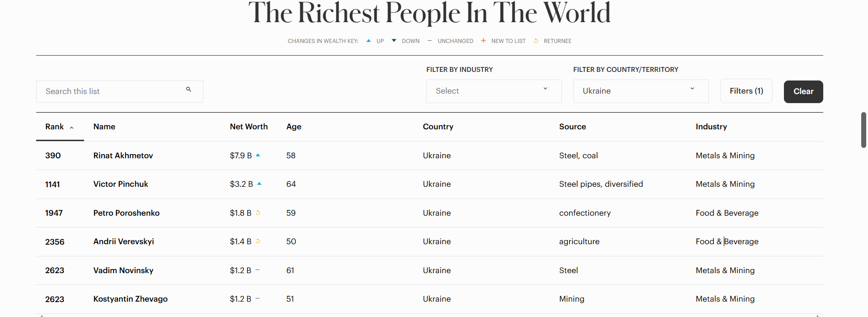Click the returnee icon beside Andrii Verevskyi's worth
Image resolution: width=868 pixels, height=317 pixels.
point(258,241)
